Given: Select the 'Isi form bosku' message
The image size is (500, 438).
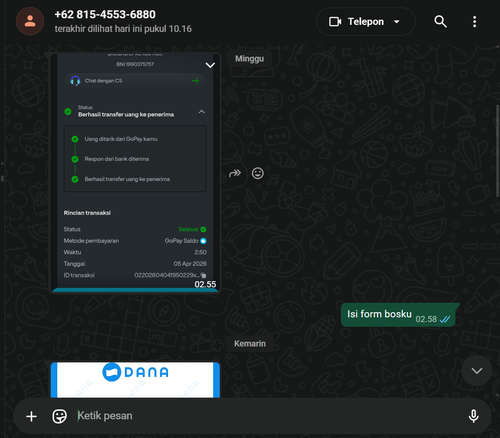Looking at the screenshot, I should pos(398,315).
